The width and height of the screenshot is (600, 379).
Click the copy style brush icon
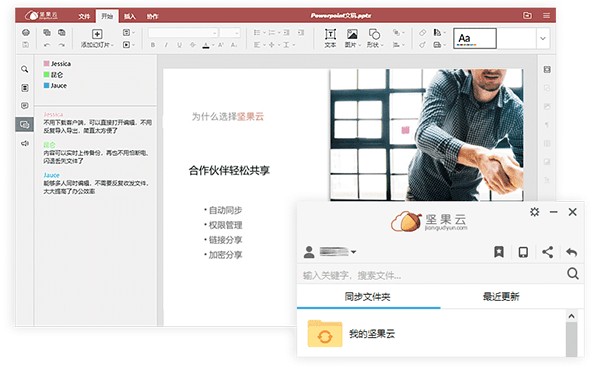click(x=422, y=45)
